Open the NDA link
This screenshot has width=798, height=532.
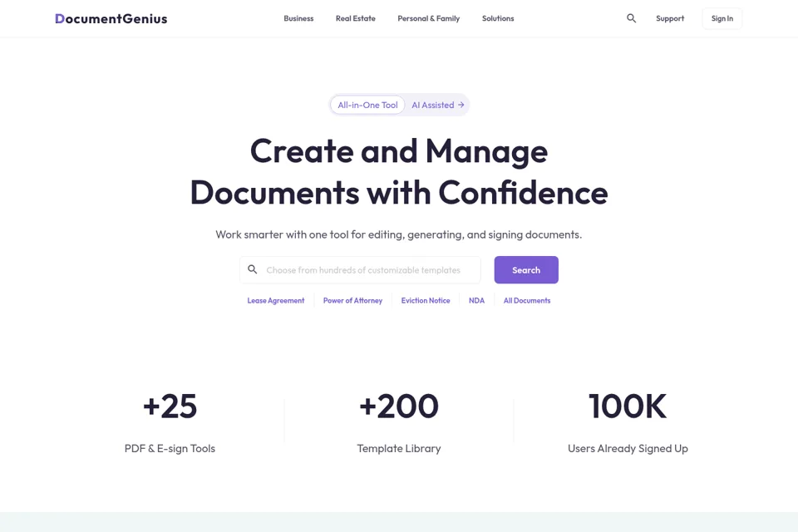[x=477, y=300]
